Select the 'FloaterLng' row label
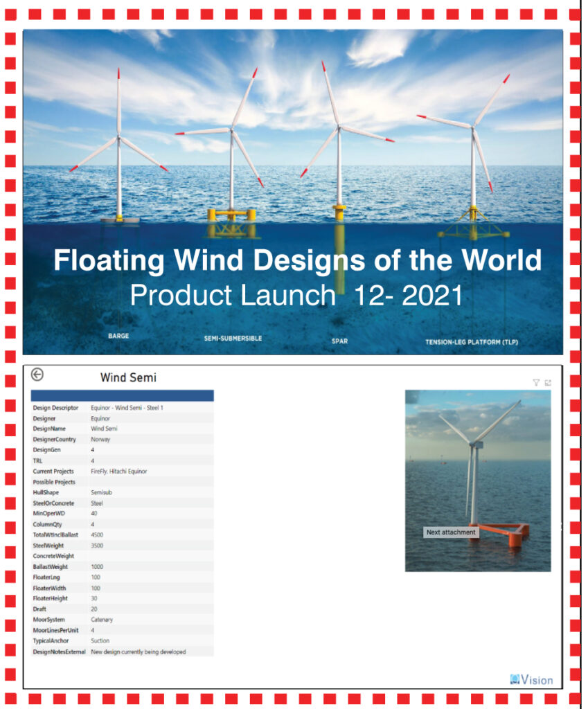Image resolution: width=588 pixels, height=709 pixels. tap(46, 577)
